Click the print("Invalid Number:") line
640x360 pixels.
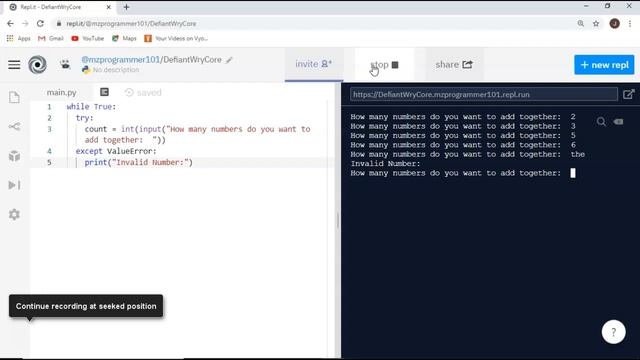tap(138, 162)
